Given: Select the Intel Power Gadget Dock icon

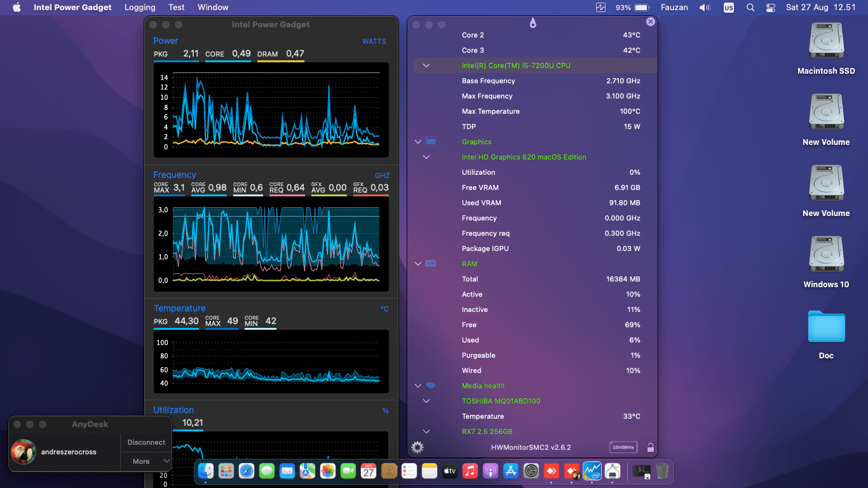Looking at the screenshot, I should click(592, 471).
